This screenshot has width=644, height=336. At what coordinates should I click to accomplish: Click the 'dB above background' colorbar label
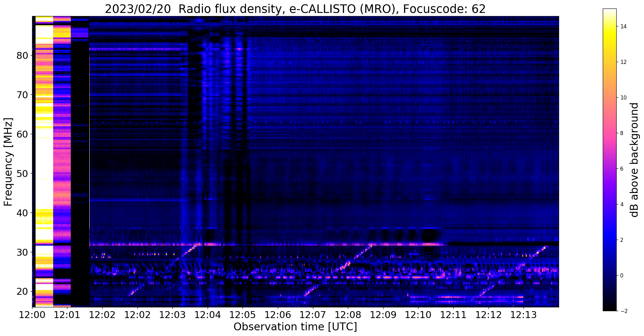point(635,160)
